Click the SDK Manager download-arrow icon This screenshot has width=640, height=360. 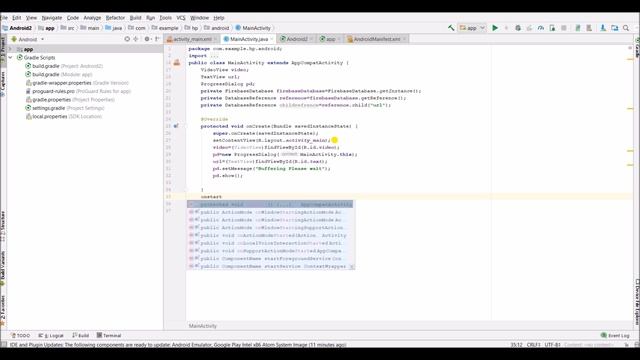[x=603, y=28]
